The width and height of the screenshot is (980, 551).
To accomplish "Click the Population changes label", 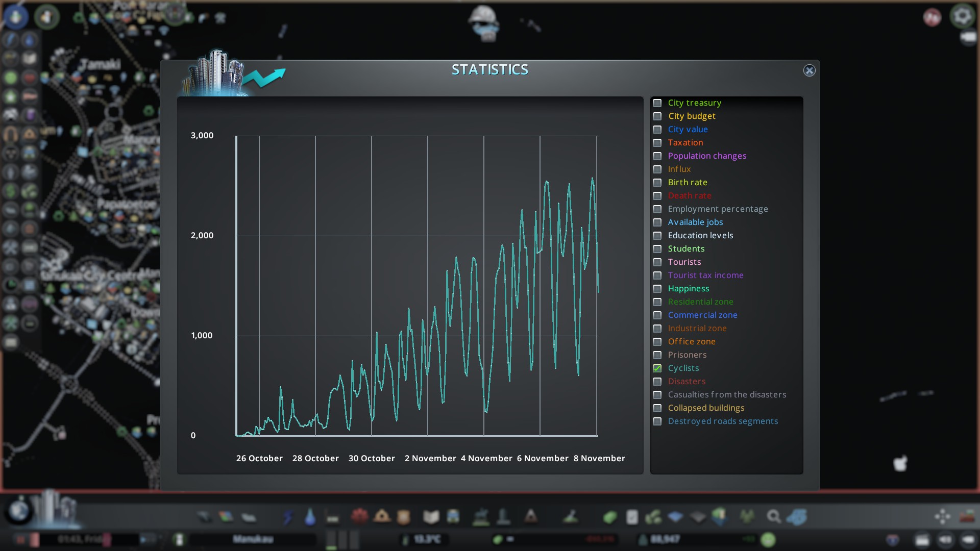I will (x=707, y=156).
